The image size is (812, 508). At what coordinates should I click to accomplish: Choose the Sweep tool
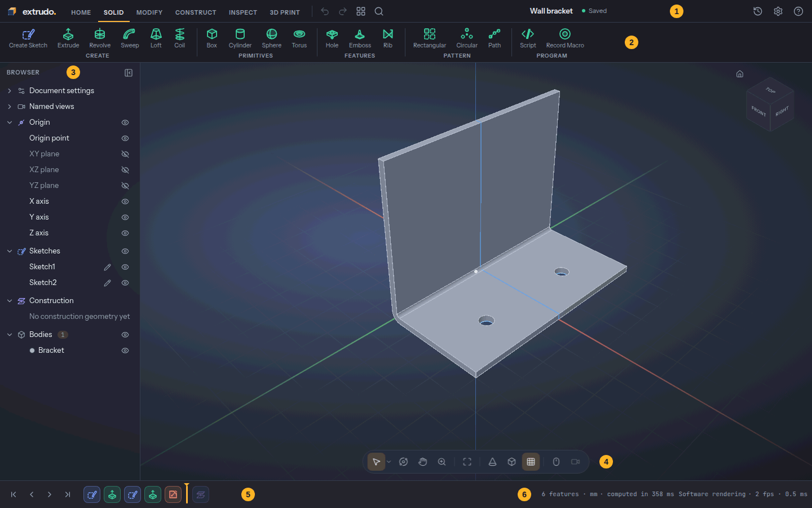coord(130,38)
